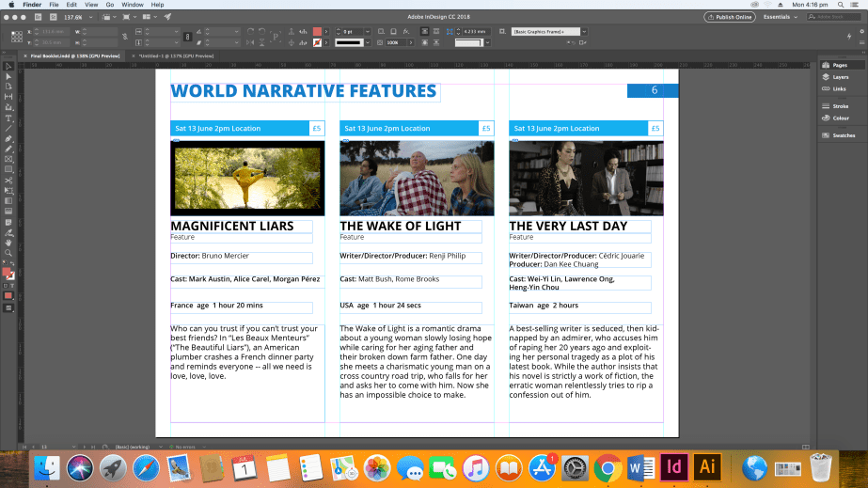Select the Free Transform tool
The width and height of the screenshot is (868, 488).
[8, 191]
